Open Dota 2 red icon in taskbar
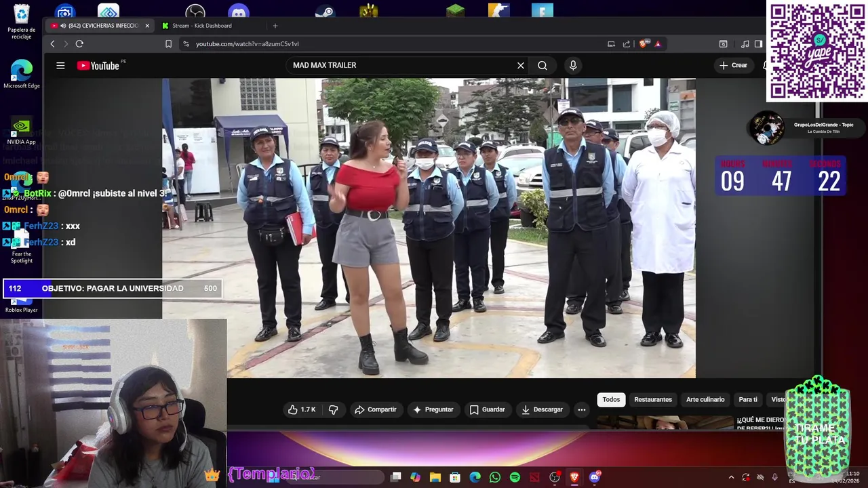The image size is (868, 488). [534, 477]
